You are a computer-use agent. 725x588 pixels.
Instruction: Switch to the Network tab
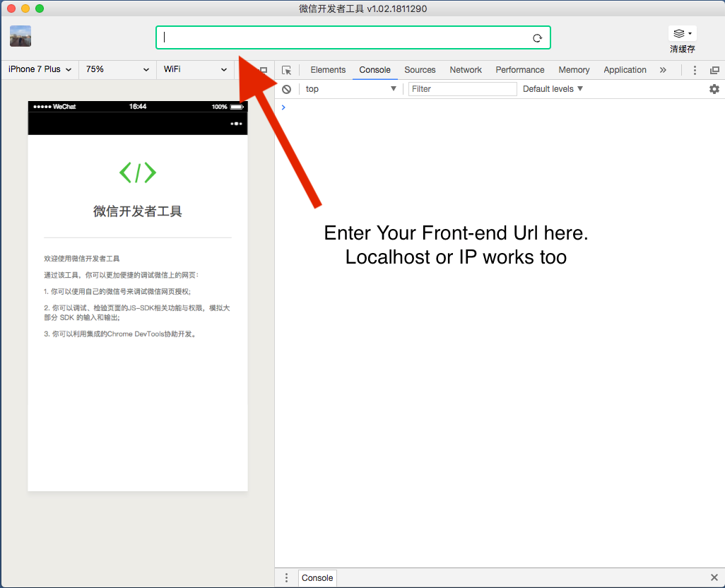pos(465,70)
